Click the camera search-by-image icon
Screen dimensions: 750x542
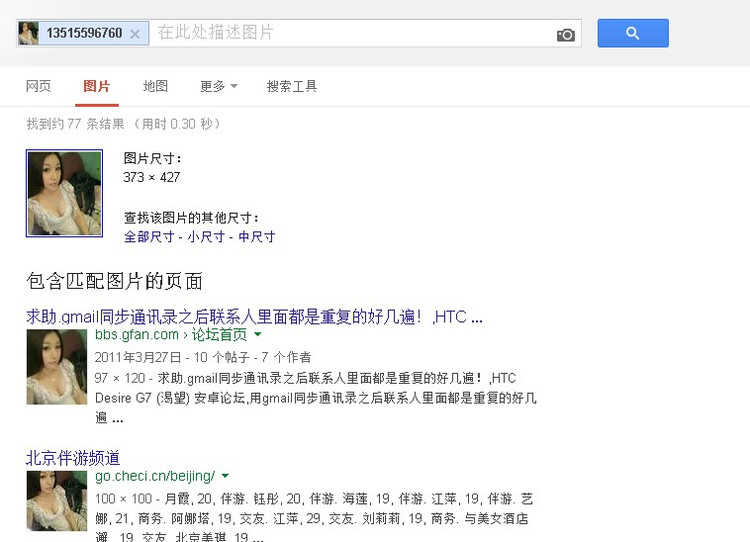pyautogui.click(x=566, y=35)
